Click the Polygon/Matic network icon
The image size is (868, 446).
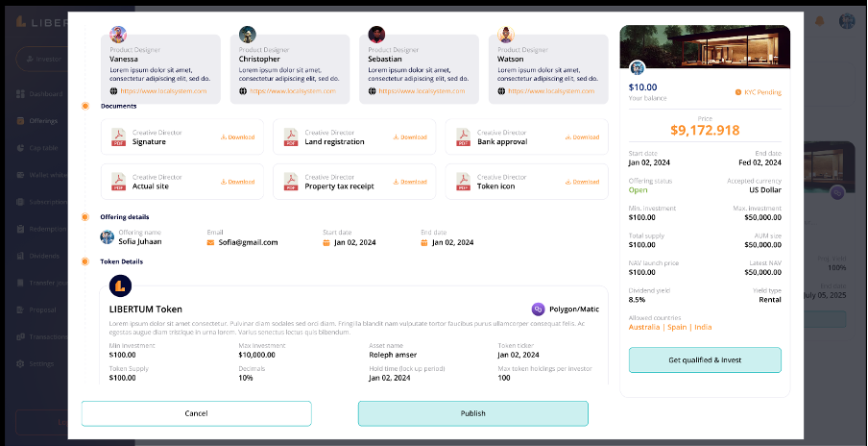pyautogui.click(x=538, y=310)
